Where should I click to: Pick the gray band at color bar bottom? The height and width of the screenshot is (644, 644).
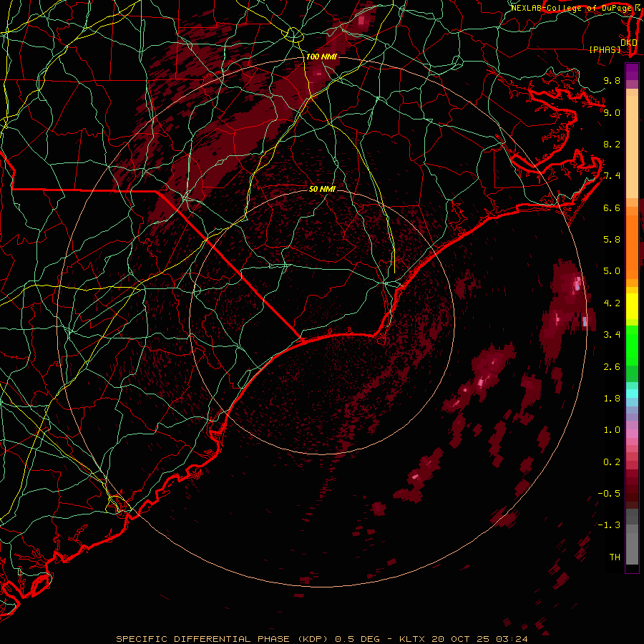click(632, 537)
